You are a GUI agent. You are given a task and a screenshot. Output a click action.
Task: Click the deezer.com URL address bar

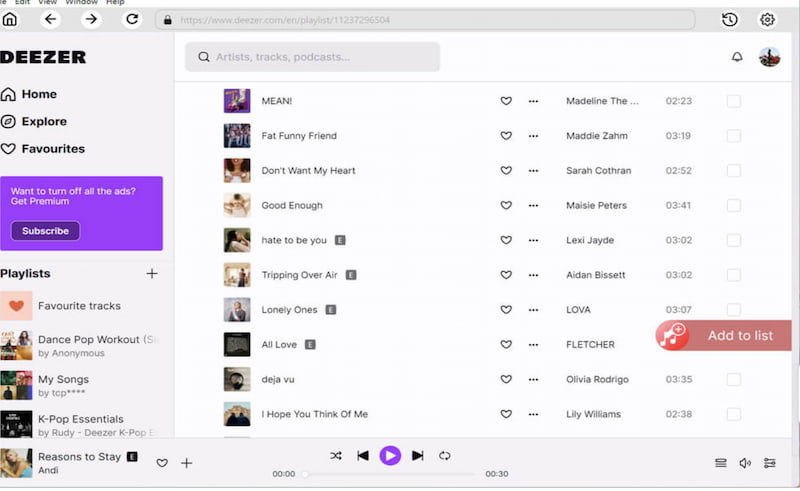click(425, 20)
